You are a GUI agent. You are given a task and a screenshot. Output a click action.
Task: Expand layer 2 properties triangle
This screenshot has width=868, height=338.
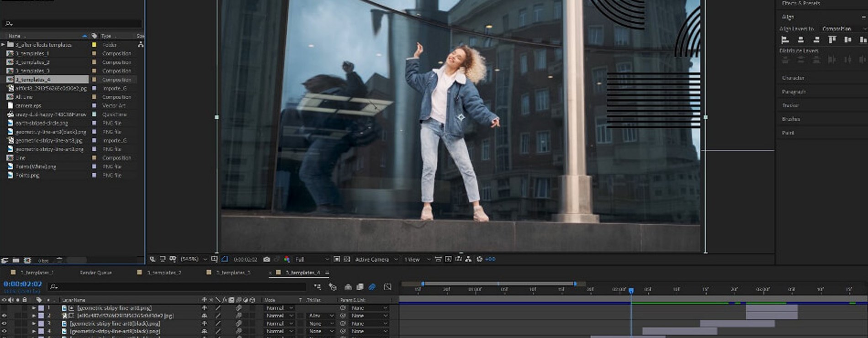tap(33, 316)
